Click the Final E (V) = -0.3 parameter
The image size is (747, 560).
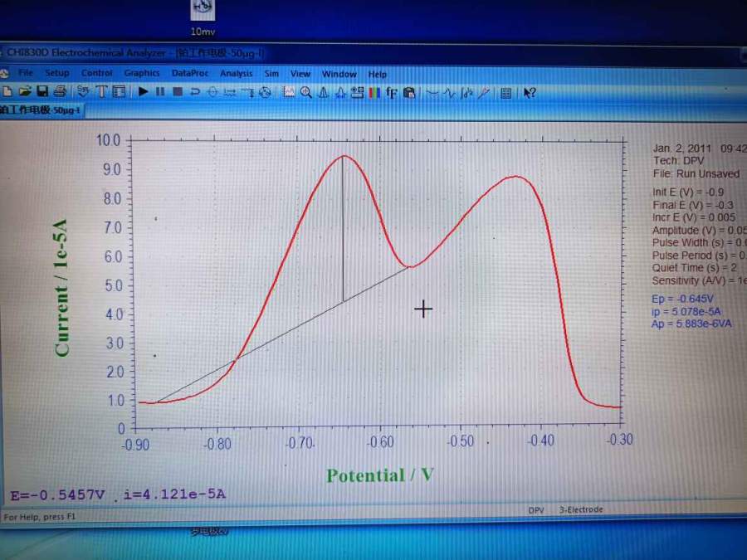point(693,205)
